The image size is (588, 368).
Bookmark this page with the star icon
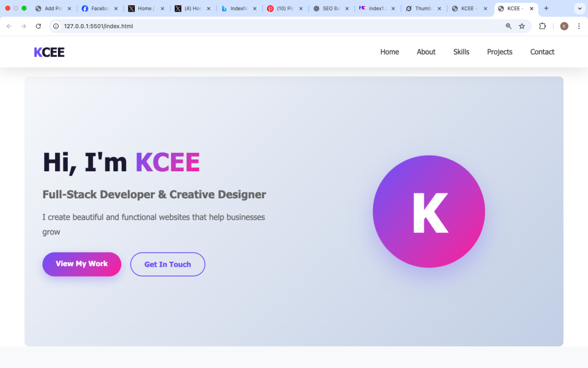pyautogui.click(x=521, y=26)
